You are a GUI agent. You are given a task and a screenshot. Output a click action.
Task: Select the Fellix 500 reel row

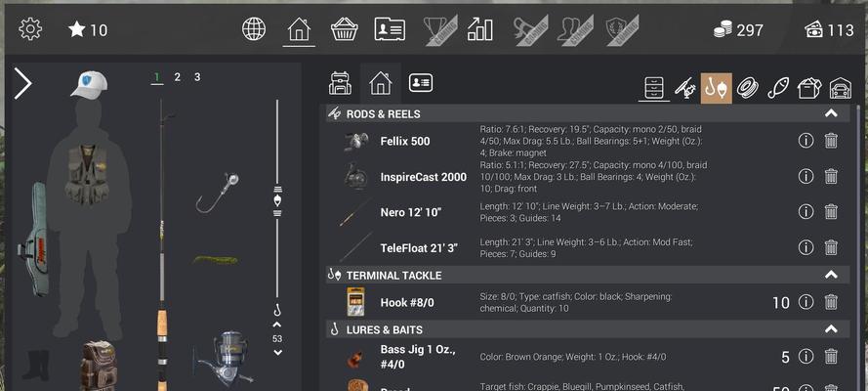(x=588, y=141)
